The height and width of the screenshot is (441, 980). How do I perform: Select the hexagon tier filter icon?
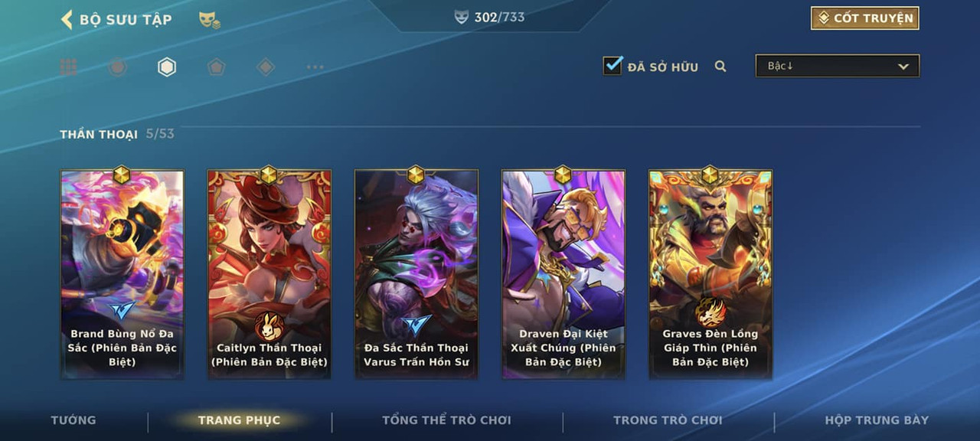pyautogui.click(x=167, y=67)
